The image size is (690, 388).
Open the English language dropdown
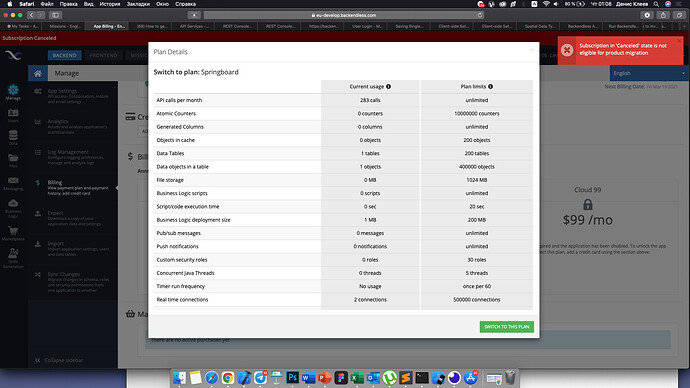(x=650, y=73)
